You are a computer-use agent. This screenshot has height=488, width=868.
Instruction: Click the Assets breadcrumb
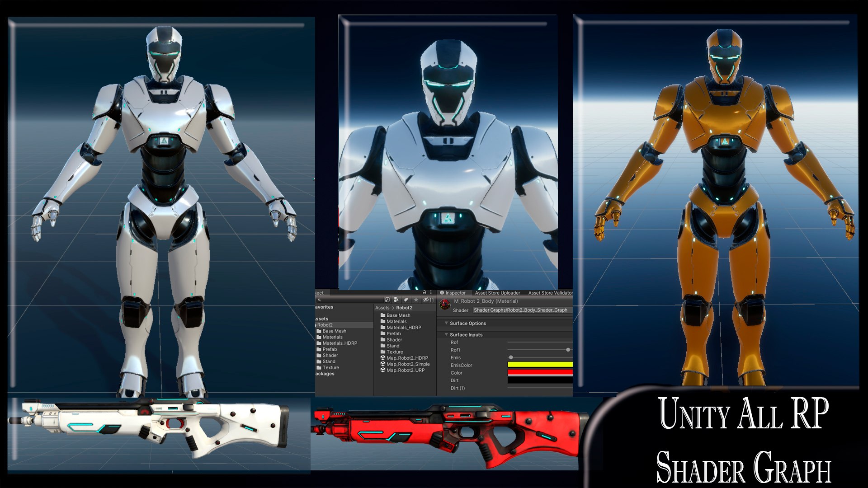click(382, 308)
